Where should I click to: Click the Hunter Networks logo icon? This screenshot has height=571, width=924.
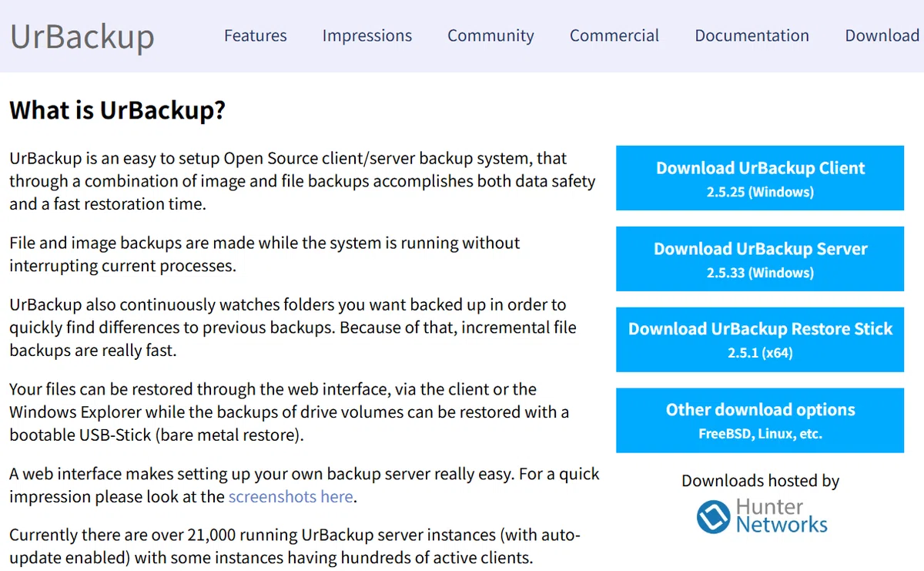click(714, 517)
